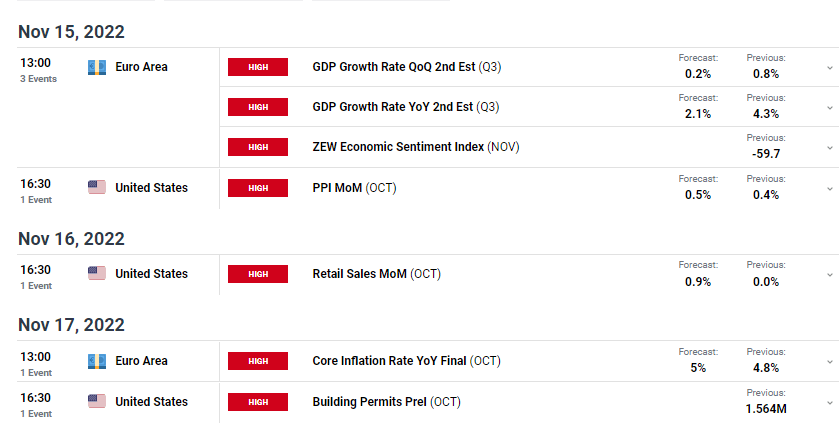Open GDP Growth Rate YoY 2nd Est event
The height and width of the screenshot is (432, 839).
pos(406,107)
